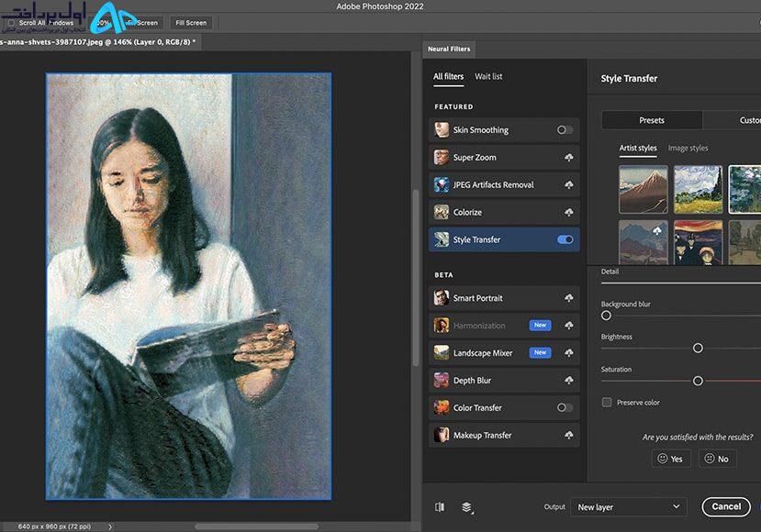Click the layer preview stack icon

(467, 507)
